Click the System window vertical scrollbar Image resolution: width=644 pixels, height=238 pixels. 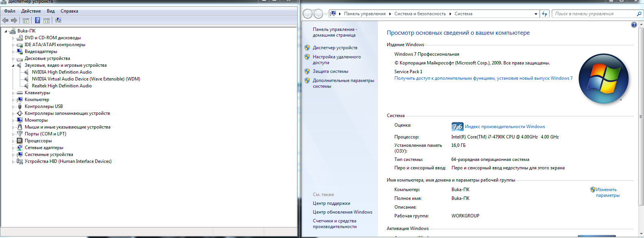(x=641, y=117)
